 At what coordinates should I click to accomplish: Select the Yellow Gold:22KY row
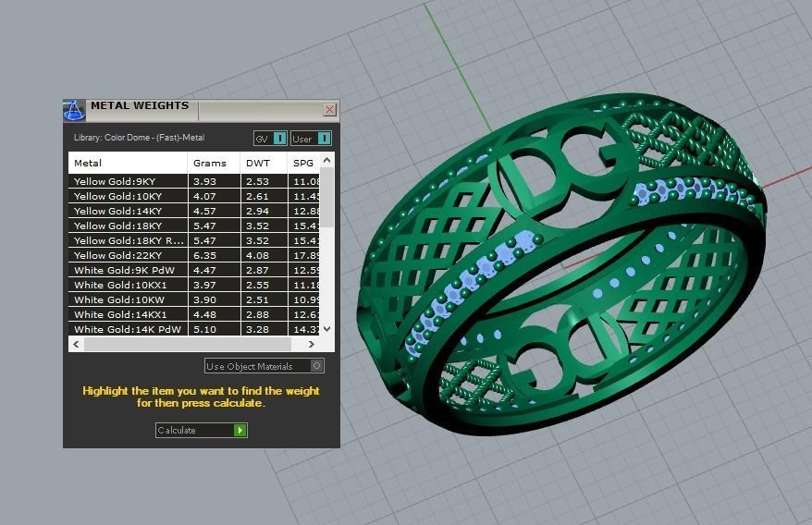pos(194,255)
